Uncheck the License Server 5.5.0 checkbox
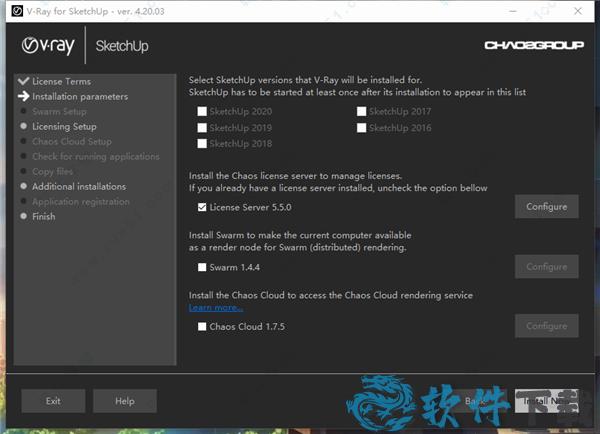600x434 pixels. (203, 208)
